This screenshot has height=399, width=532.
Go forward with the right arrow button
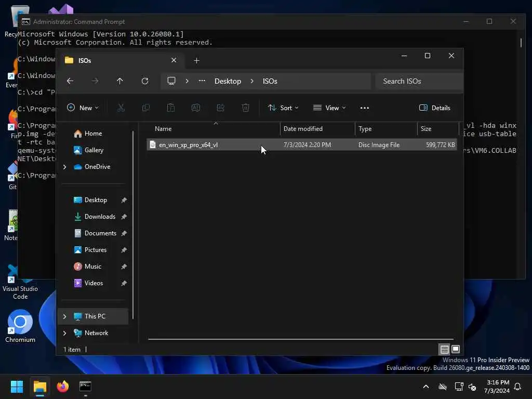point(95,81)
